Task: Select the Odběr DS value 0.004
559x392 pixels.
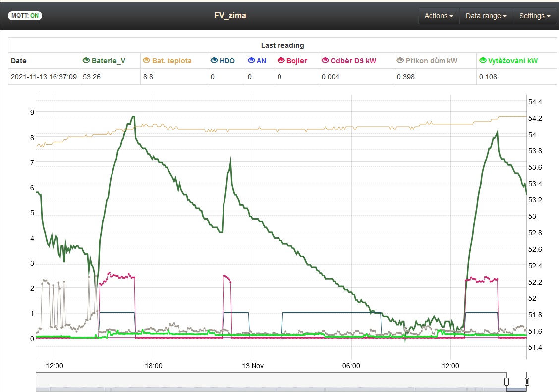Action: 331,77
